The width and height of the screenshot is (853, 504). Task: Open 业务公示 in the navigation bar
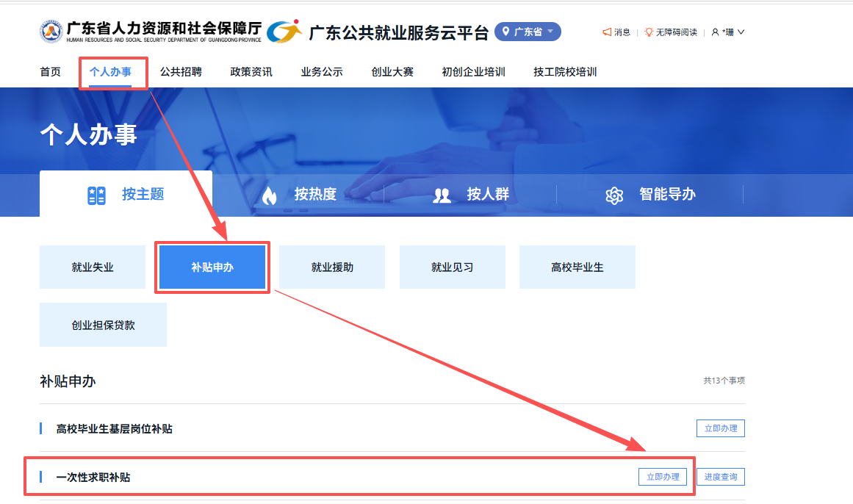(322, 72)
